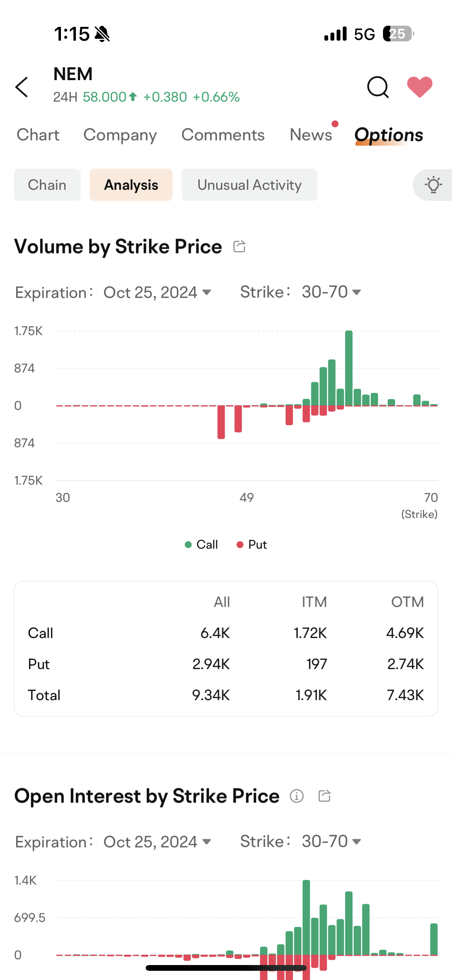The height and width of the screenshot is (980, 452).
Task: Toggle Put series in chart legend
Action: pos(251,544)
